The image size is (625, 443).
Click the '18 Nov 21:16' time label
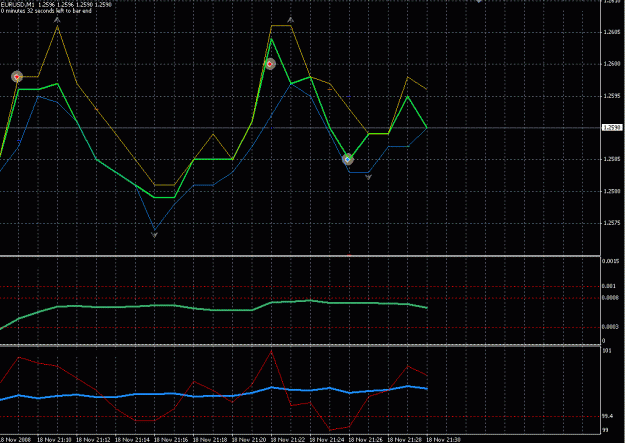(171, 439)
